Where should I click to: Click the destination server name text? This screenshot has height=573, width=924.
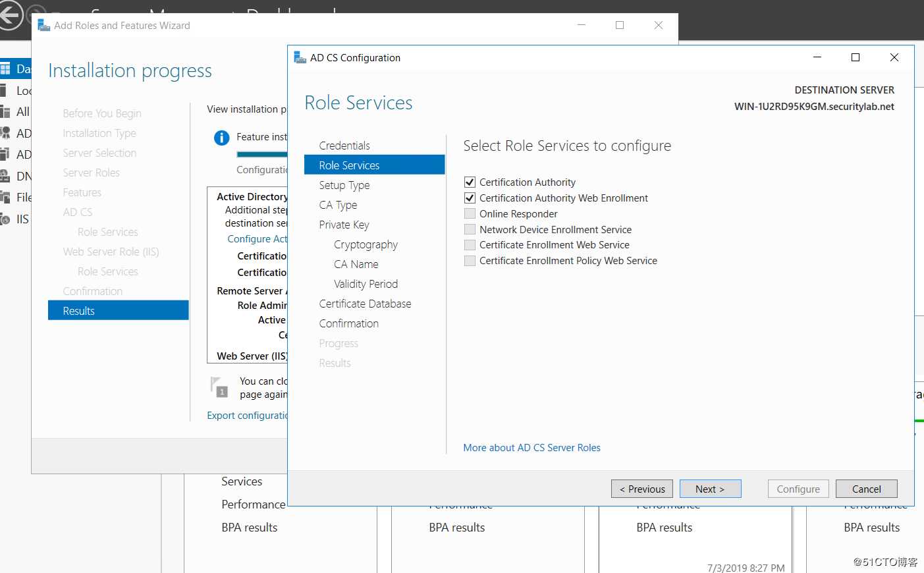(x=814, y=107)
